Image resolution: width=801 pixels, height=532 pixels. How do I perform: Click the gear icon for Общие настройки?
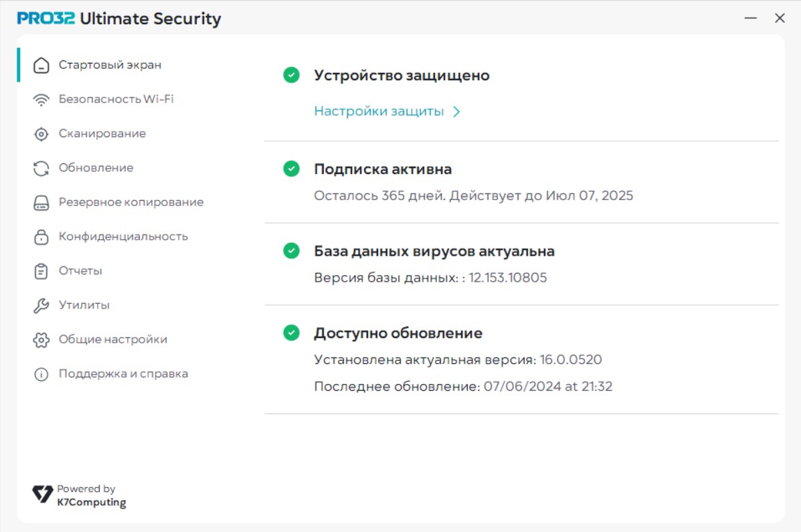(41, 340)
